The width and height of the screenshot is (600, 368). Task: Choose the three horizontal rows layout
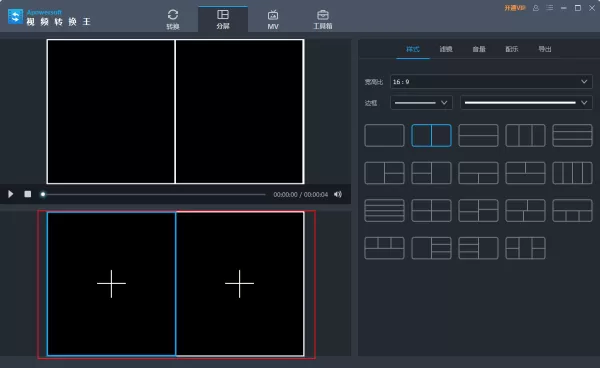(x=572, y=135)
